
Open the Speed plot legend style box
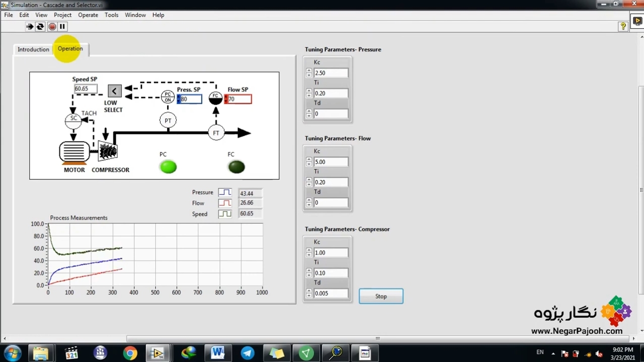coord(225,214)
